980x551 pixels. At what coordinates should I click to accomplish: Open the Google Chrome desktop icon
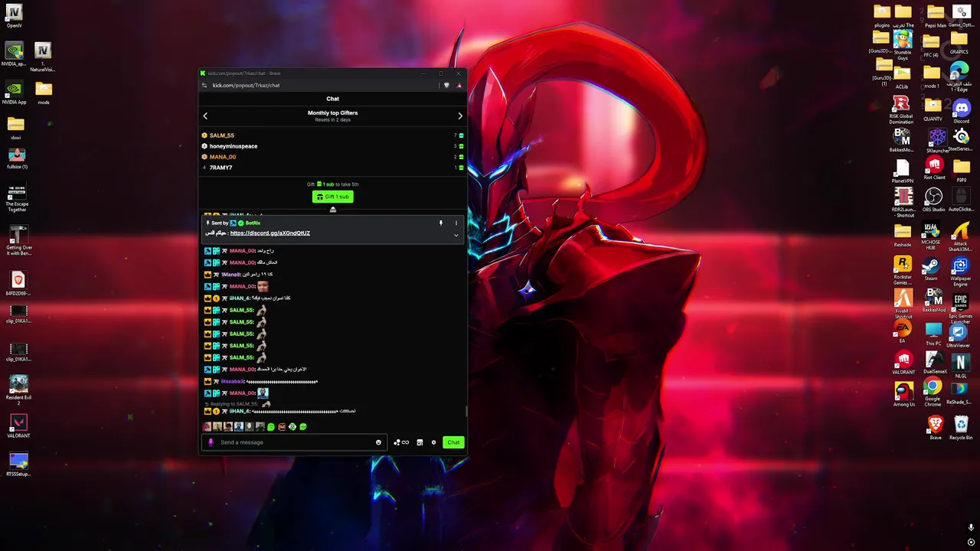pos(933,392)
